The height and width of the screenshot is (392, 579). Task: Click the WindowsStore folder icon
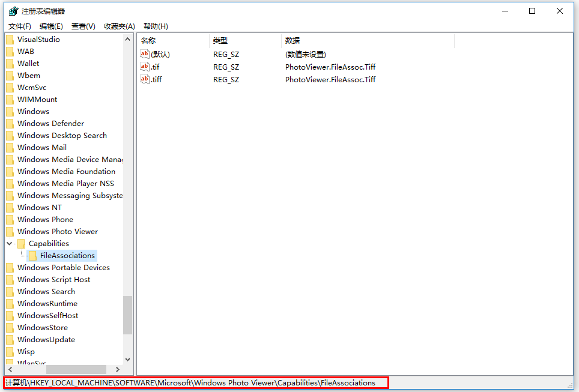tap(11, 327)
